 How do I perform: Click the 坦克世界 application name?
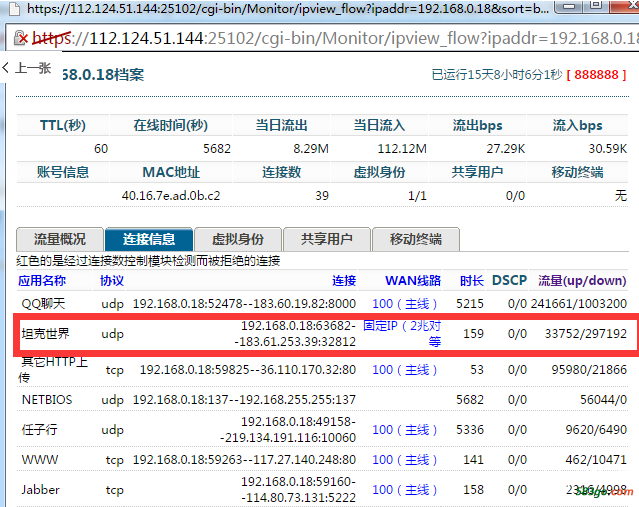click(x=46, y=333)
